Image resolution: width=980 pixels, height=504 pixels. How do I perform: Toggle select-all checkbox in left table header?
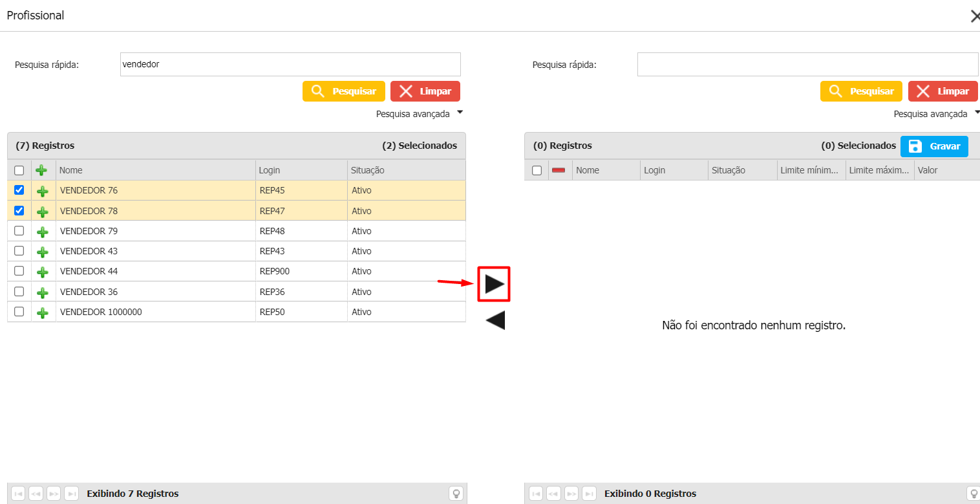tap(19, 170)
